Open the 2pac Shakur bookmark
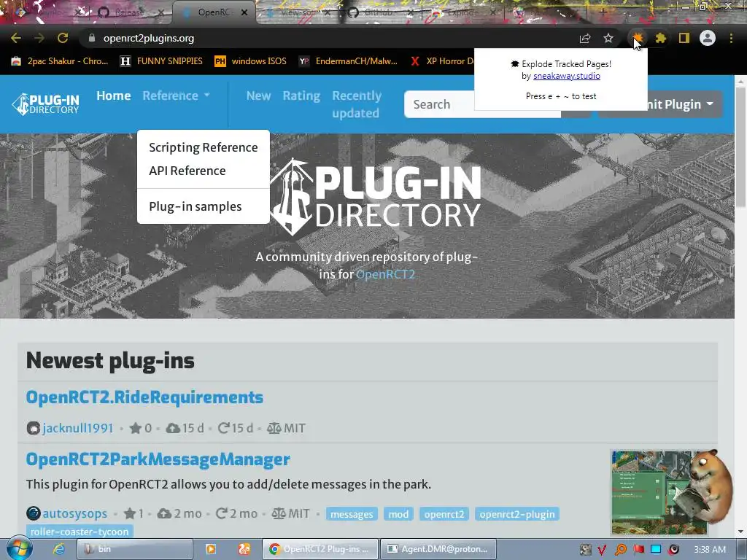 [60, 61]
